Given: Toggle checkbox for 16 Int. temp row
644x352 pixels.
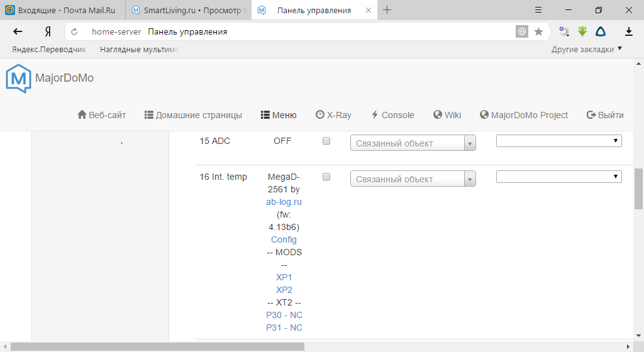Looking at the screenshot, I should pyautogui.click(x=326, y=177).
